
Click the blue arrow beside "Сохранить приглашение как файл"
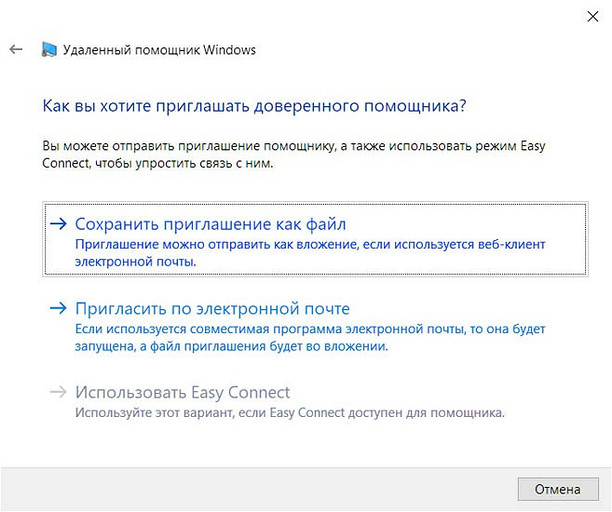pos(60,223)
